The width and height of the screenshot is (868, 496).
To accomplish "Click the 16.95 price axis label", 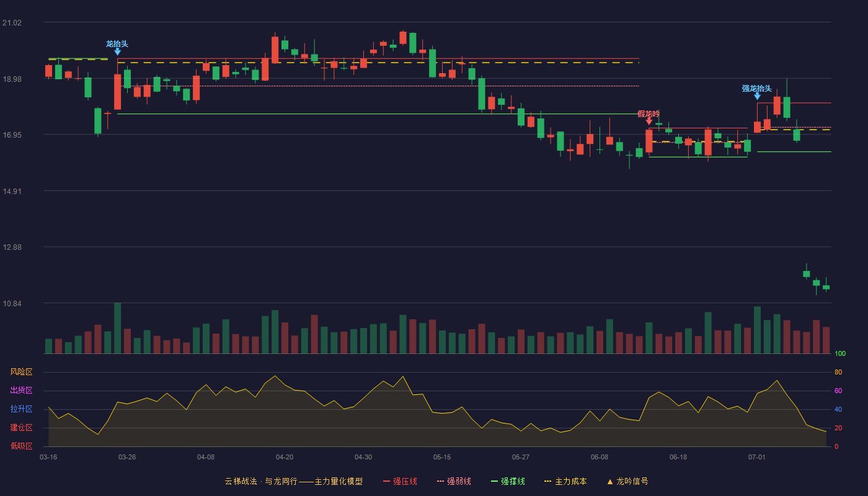I will [x=12, y=135].
